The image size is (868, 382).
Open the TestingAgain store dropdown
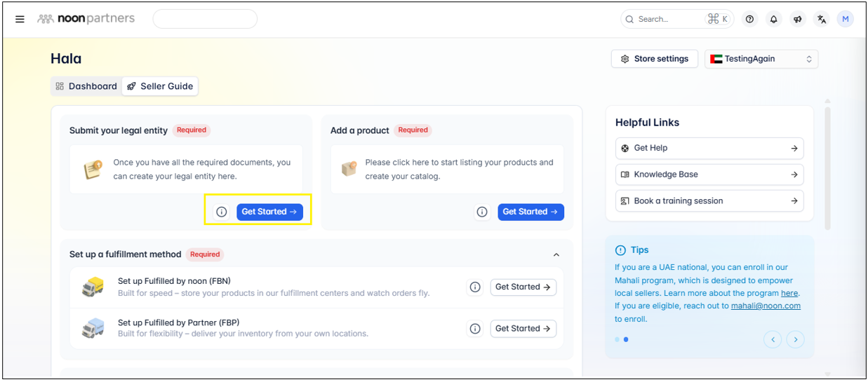(x=761, y=59)
